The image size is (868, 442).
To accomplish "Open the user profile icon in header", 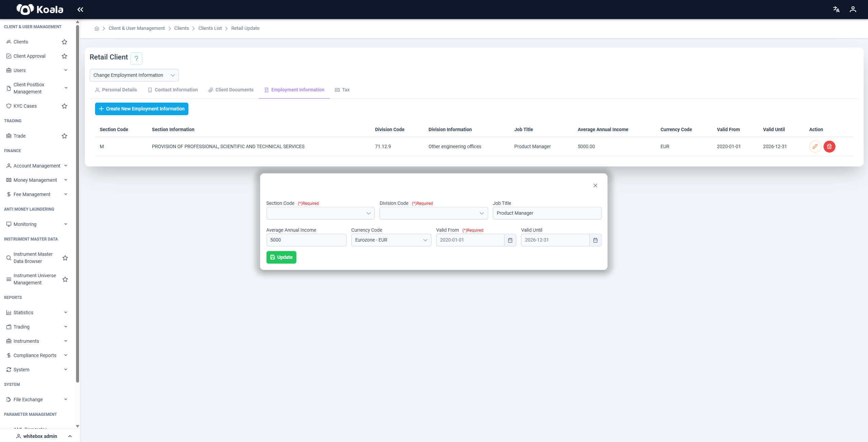I will 853,10.
